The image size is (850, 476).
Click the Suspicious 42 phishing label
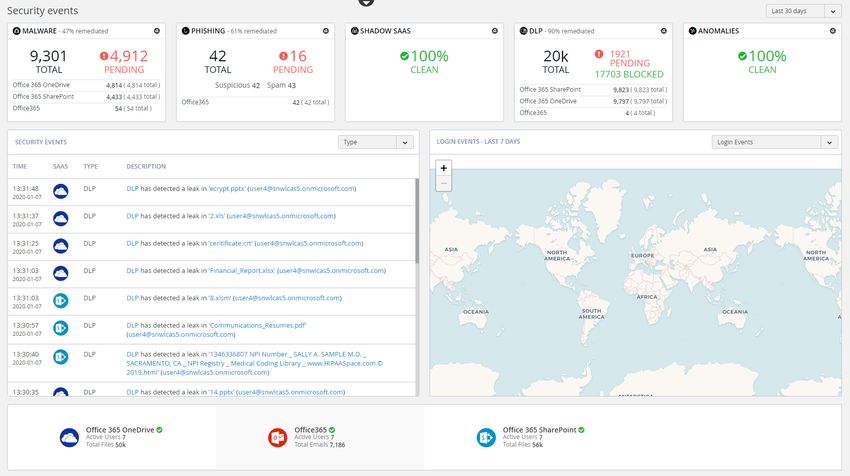(x=237, y=85)
